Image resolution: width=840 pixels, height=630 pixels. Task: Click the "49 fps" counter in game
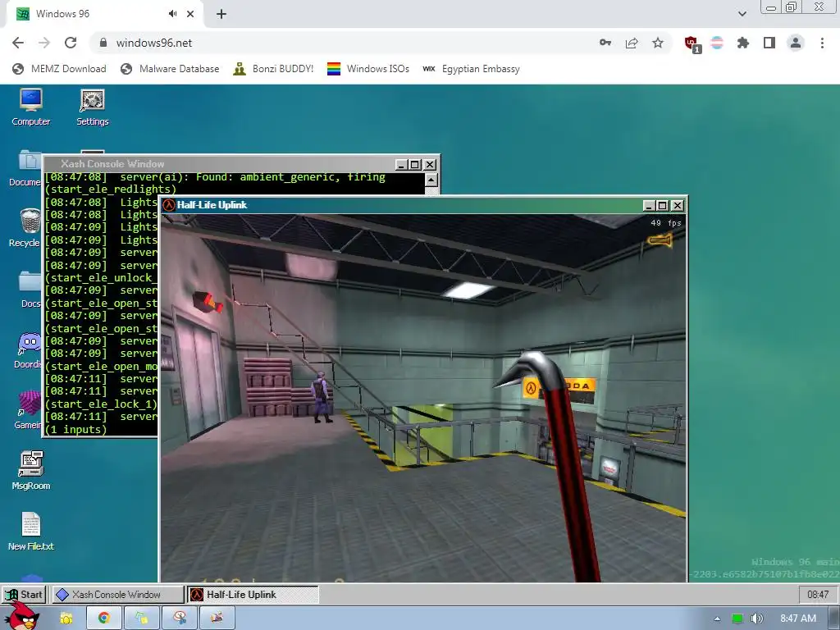(666, 223)
